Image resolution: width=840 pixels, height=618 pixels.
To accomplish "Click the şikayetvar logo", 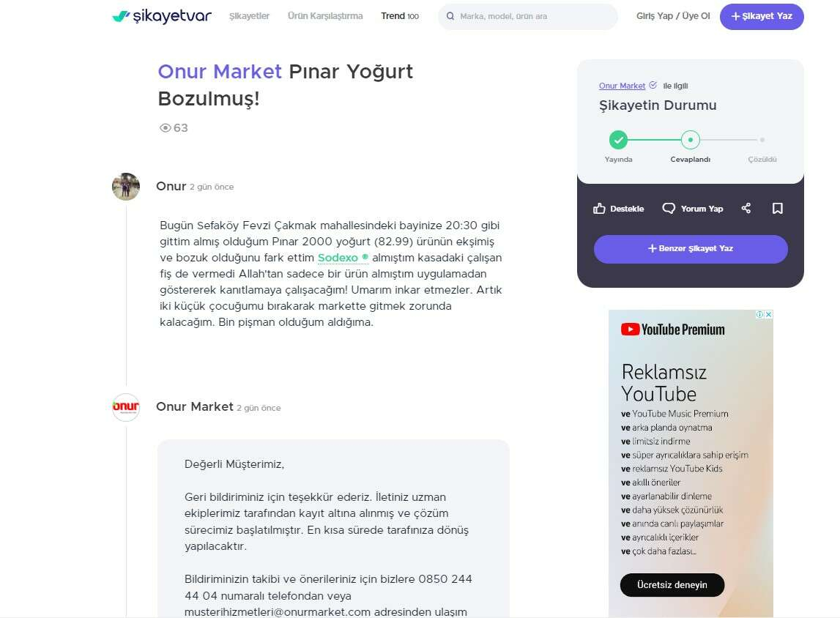I will [x=162, y=16].
